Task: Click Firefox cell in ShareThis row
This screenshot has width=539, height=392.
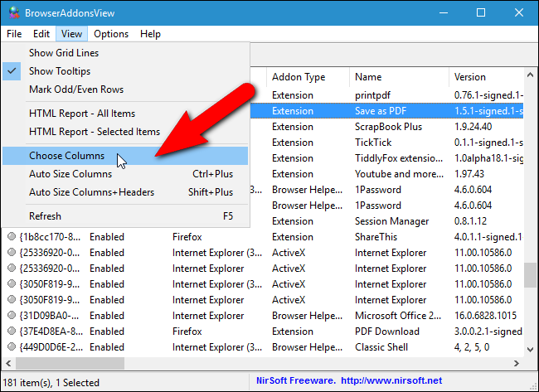Action: pyautogui.click(x=187, y=237)
